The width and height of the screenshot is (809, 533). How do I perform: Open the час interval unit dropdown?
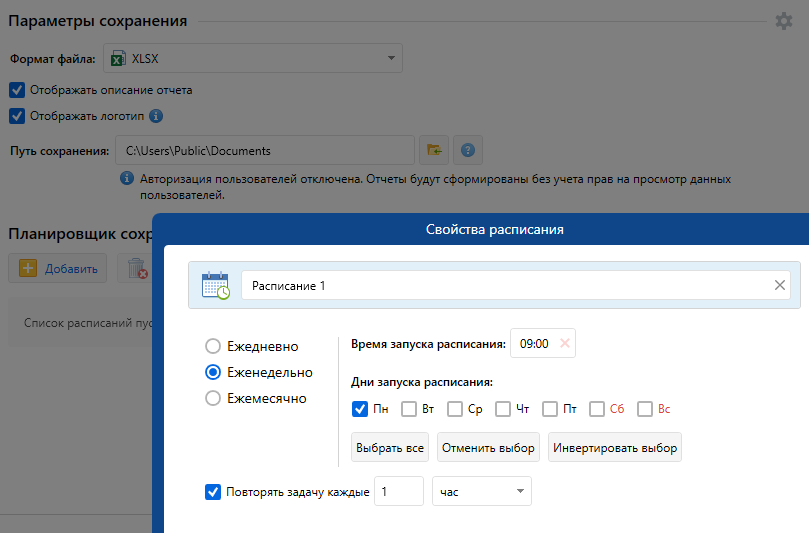[x=482, y=491]
